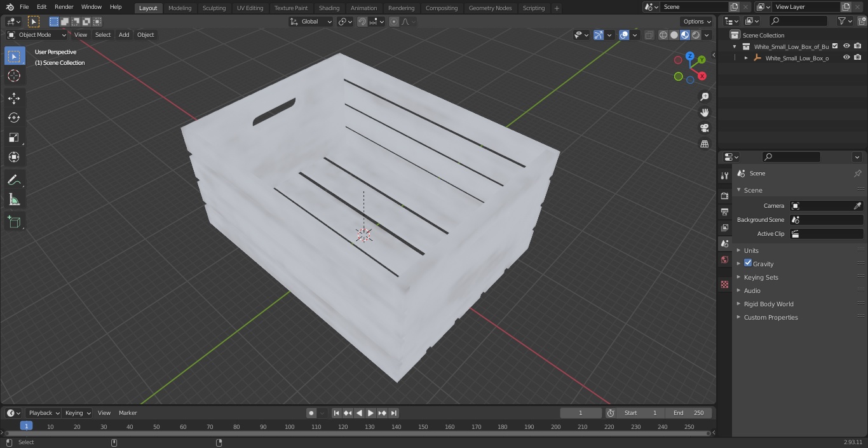The width and height of the screenshot is (868, 448).
Task: Hide White_Small_Low_Box_of_Bu collection with eye icon
Action: [x=846, y=46]
